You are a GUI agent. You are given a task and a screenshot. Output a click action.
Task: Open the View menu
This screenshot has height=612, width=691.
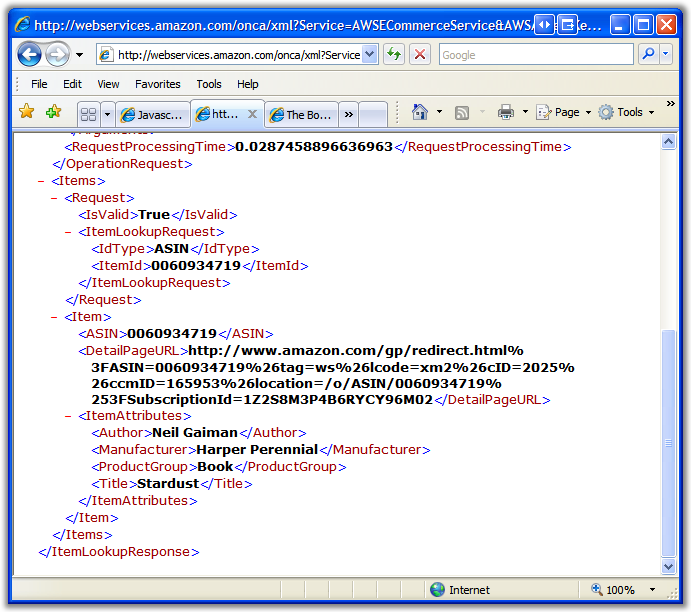108,84
